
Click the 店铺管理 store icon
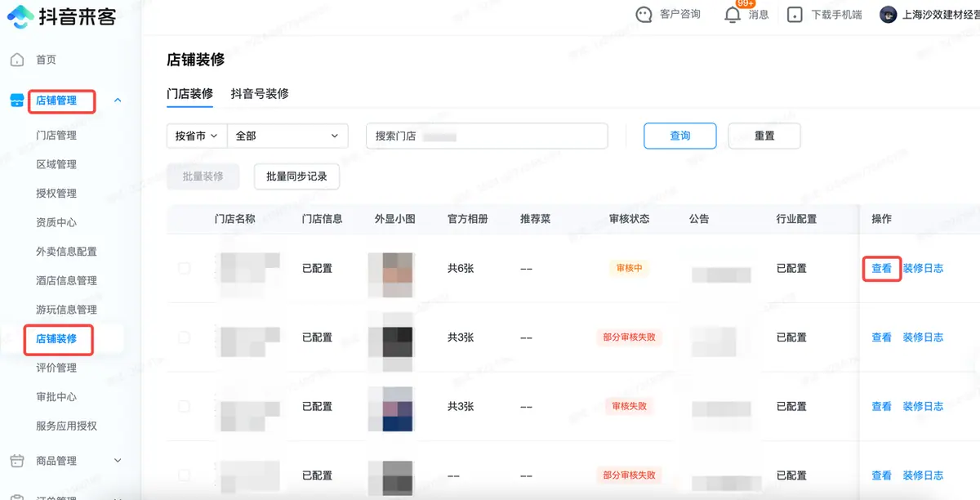[17, 100]
